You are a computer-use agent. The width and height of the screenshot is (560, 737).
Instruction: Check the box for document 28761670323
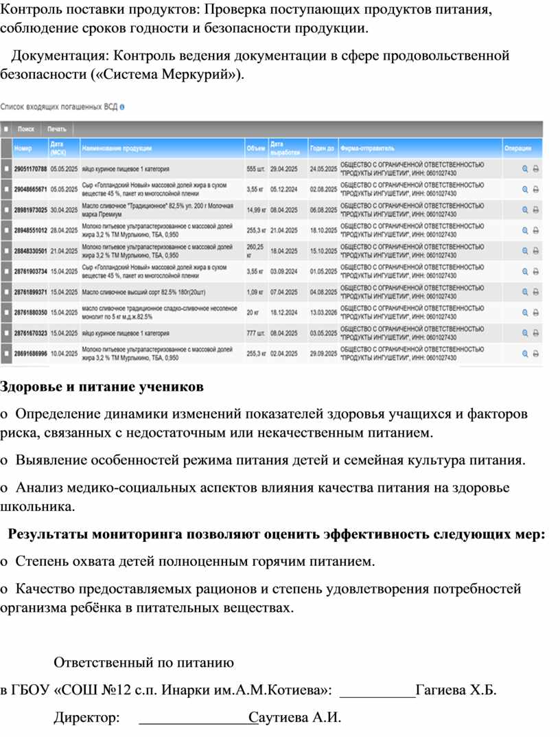tap(7, 333)
